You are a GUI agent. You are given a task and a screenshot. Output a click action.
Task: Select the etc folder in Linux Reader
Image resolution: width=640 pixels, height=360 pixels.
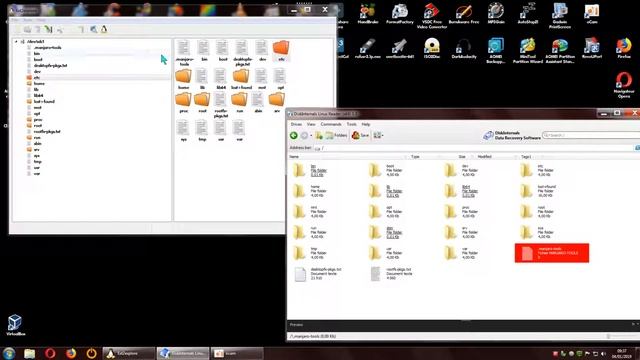[536, 170]
